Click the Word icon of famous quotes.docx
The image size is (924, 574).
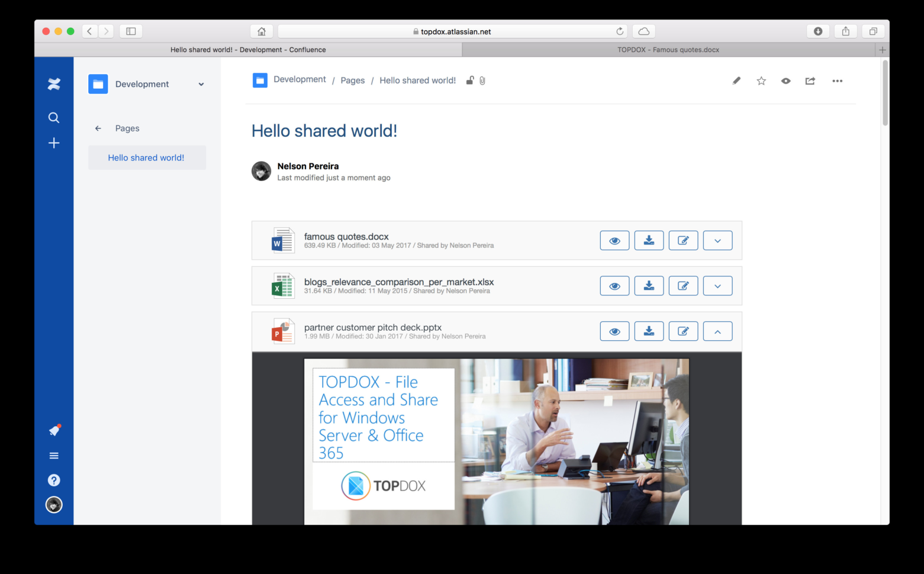(x=283, y=241)
